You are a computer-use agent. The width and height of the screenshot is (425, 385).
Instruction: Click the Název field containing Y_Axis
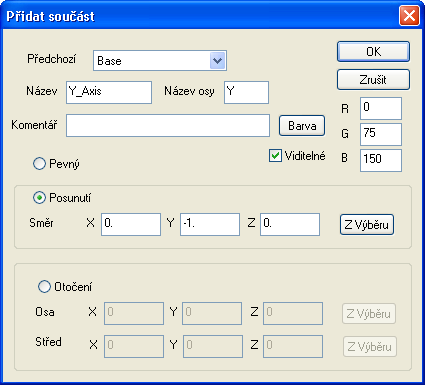(109, 92)
